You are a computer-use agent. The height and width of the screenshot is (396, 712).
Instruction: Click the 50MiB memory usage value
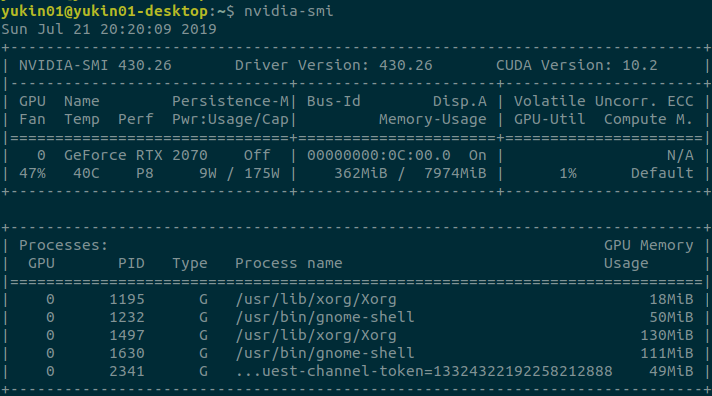671,317
